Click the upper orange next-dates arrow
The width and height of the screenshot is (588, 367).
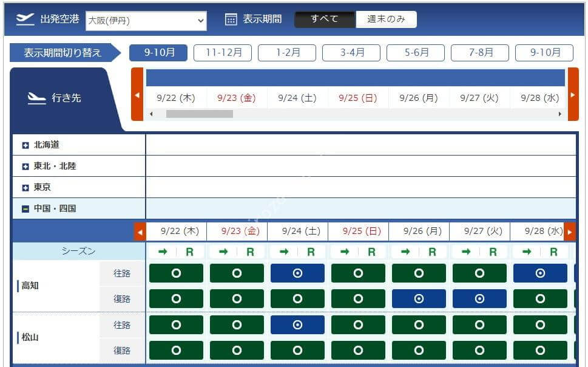(x=573, y=95)
